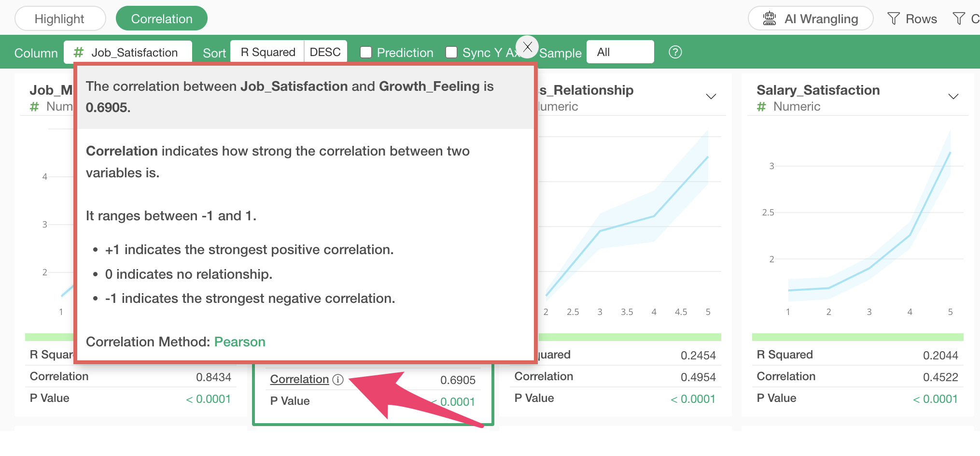Screen dimensions: 980x456
Task: Open the R Squared sort dropdown
Action: pyautogui.click(x=267, y=52)
